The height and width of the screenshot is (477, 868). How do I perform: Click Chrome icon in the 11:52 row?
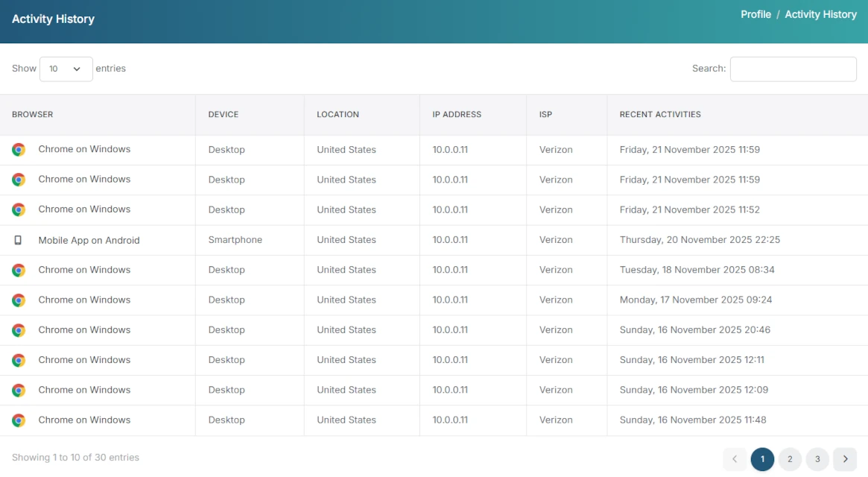(19, 210)
